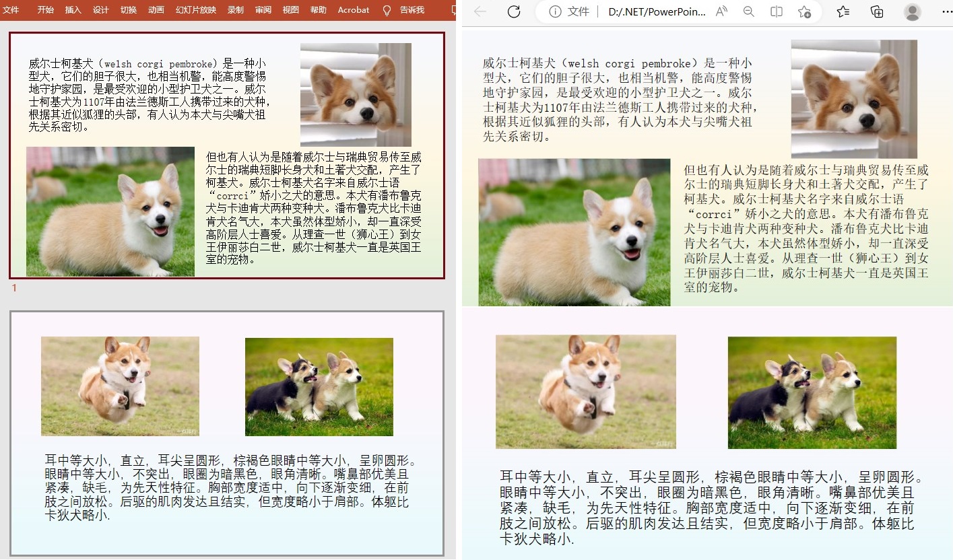Image resolution: width=953 pixels, height=560 pixels.
Task: Add this page to favorites
Action: pos(804,11)
